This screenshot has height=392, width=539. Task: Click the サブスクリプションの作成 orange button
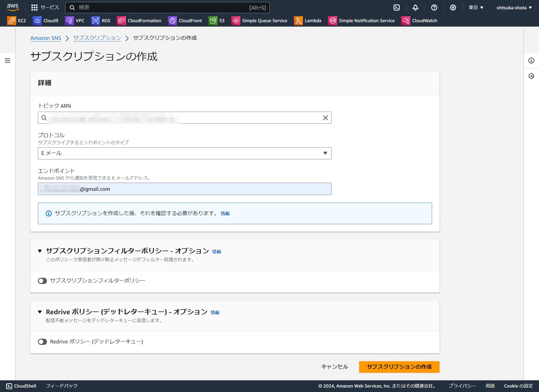[399, 367]
